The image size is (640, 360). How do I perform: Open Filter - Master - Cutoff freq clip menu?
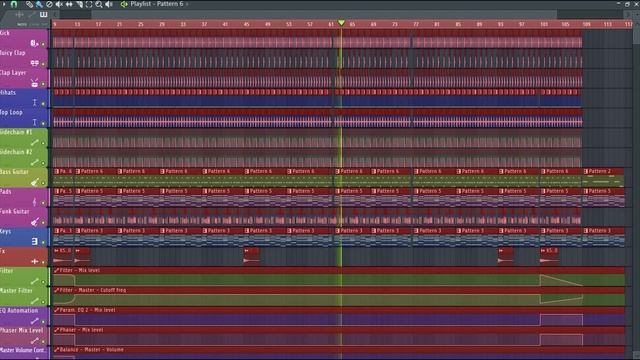(x=57, y=290)
